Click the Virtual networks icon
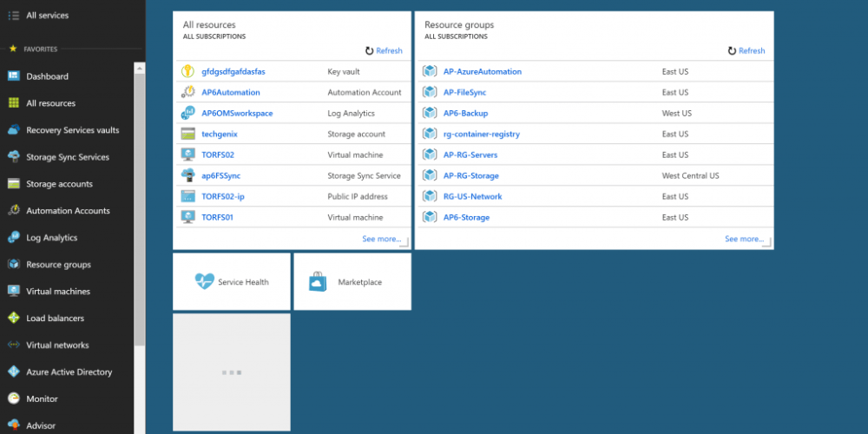This screenshot has width=868, height=434. pyautogui.click(x=14, y=345)
